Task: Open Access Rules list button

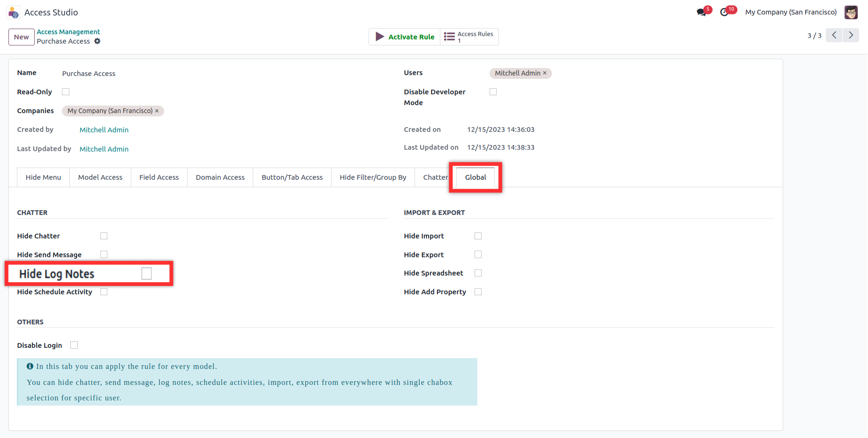Action: tap(469, 37)
